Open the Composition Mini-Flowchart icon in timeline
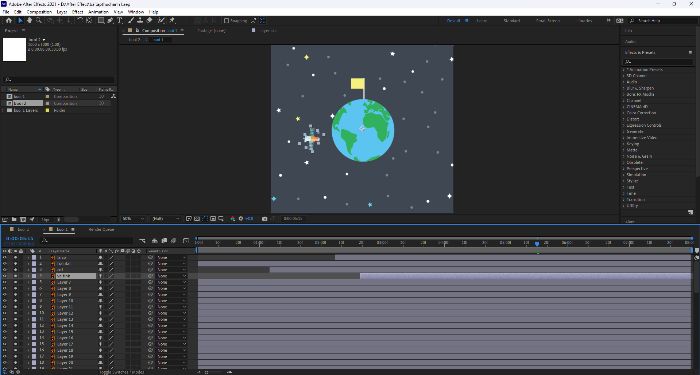 pos(142,241)
